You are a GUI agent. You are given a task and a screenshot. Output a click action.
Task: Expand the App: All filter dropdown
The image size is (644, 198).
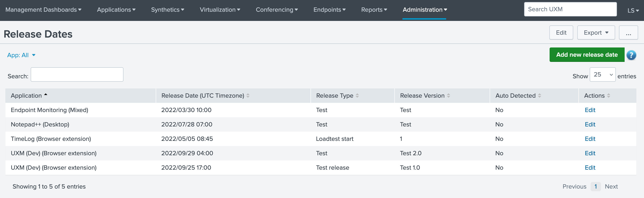[x=21, y=55]
